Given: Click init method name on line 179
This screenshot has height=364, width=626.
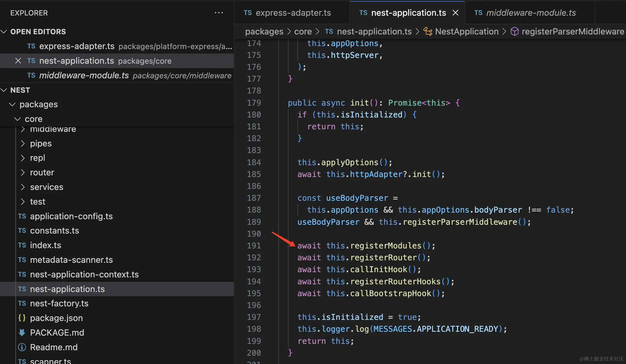Looking at the screenshot, I should coord(360,103).
